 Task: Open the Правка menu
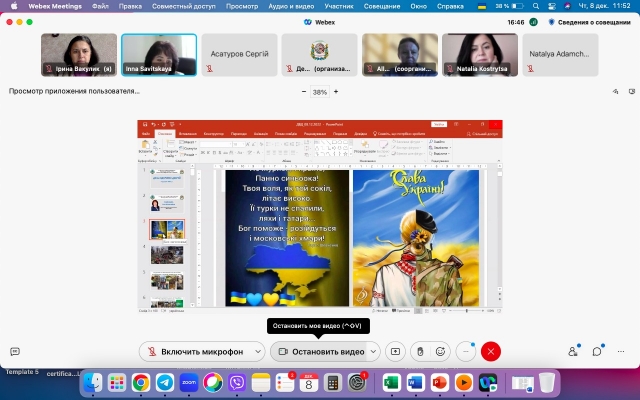(x=130, y=6)
